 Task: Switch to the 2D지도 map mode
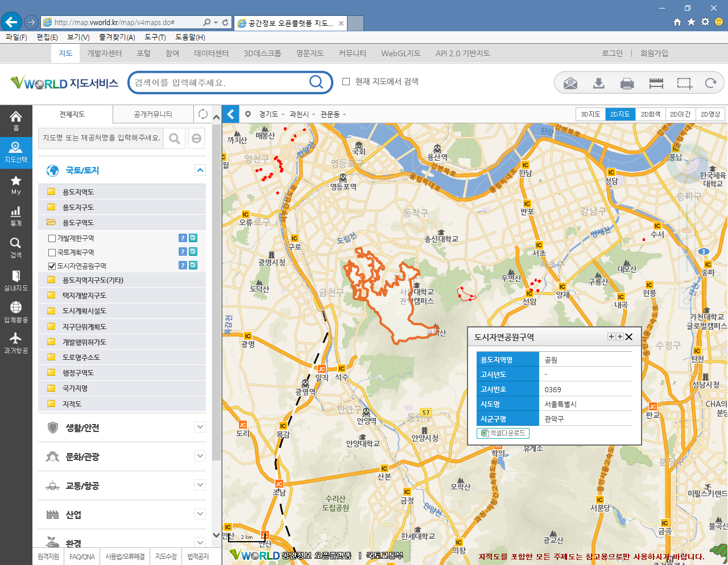[620, 114]
